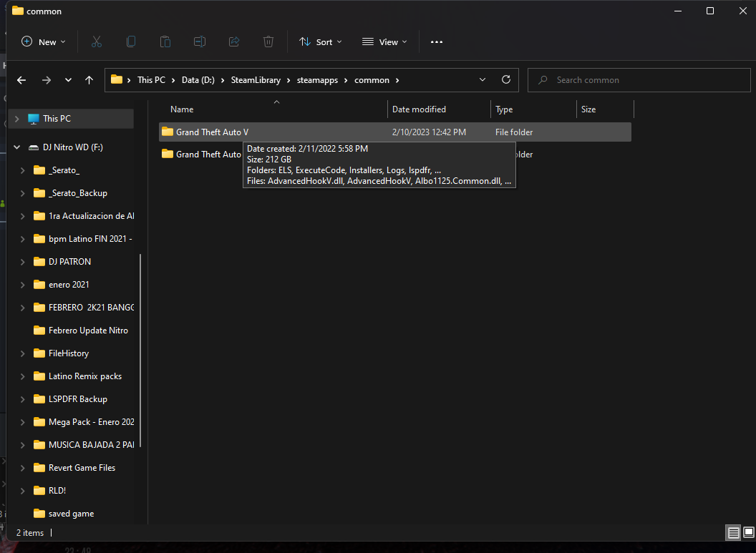Refresh the current folder view
This screenshot has height=553, width=756.
click(x=506, y=80)
